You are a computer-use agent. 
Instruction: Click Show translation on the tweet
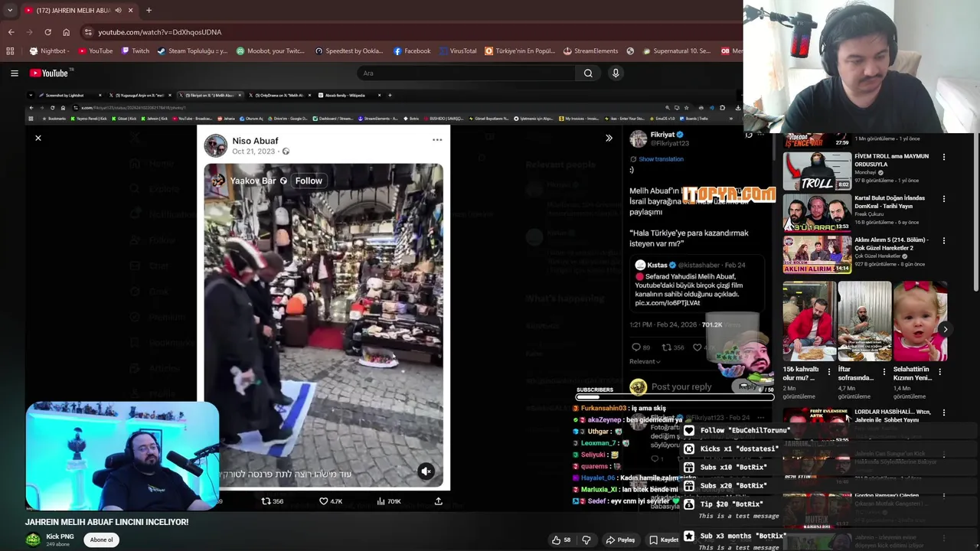[x=661, y=159]
